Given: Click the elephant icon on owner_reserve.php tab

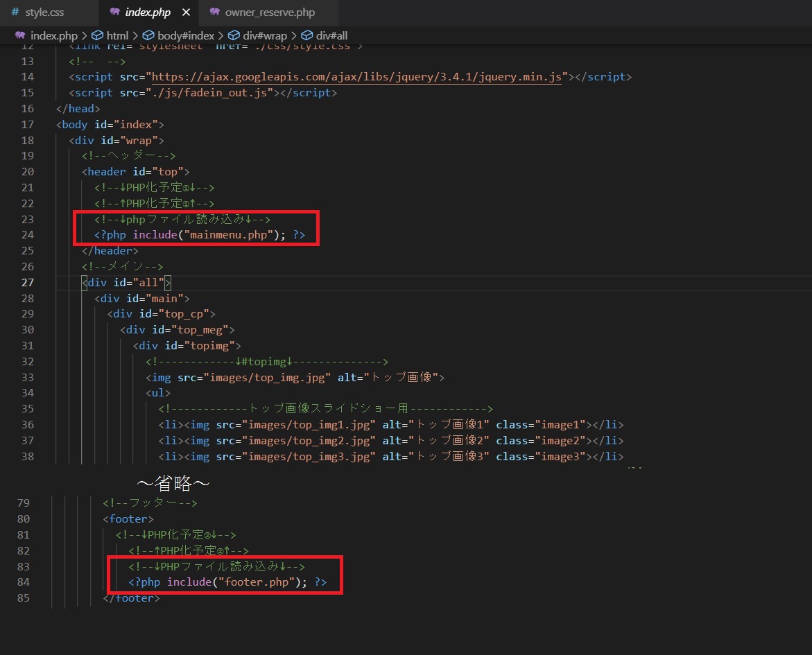Looking at the screenshot, I should 214,12.
